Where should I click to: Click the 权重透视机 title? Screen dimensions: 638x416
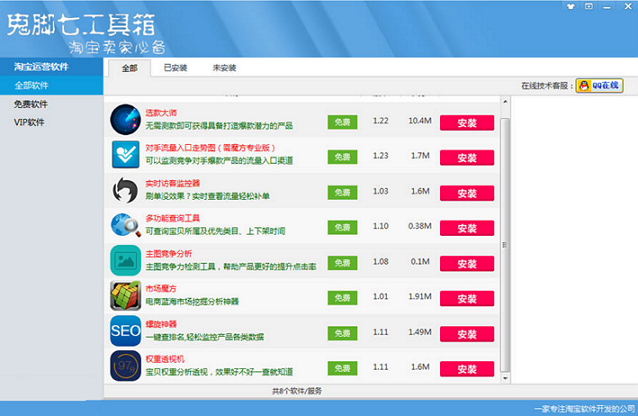[x=165, y=359]
